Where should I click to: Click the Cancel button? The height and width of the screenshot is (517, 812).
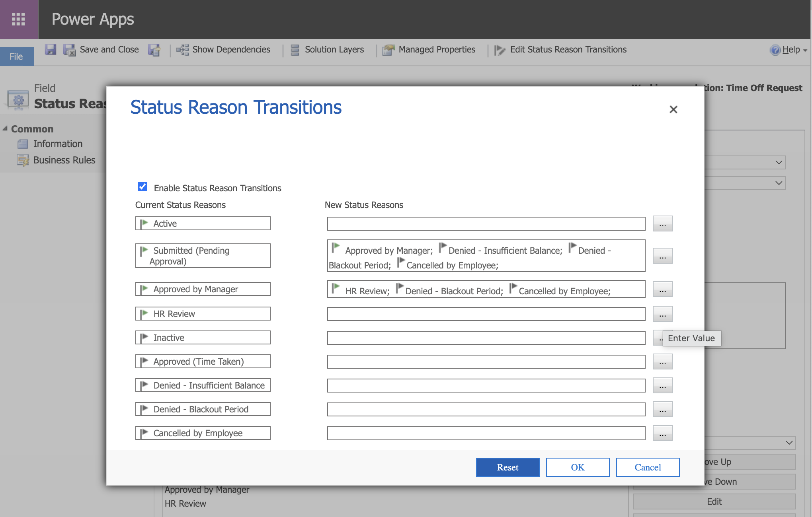click(x=648, y=467)
